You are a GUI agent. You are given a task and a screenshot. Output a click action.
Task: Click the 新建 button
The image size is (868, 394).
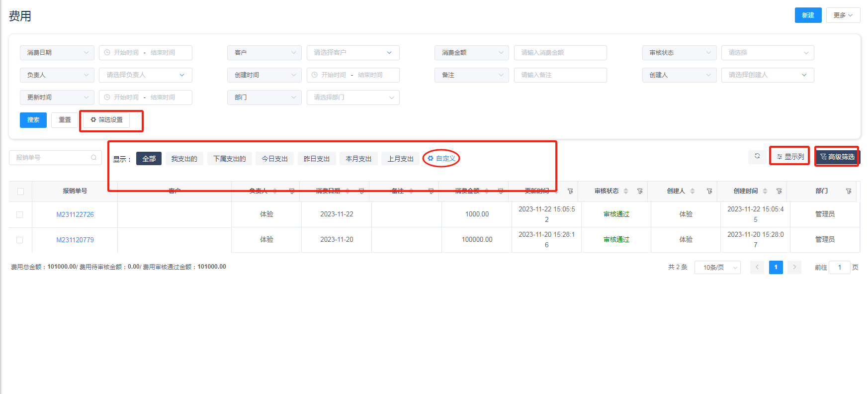pos(808,15)
